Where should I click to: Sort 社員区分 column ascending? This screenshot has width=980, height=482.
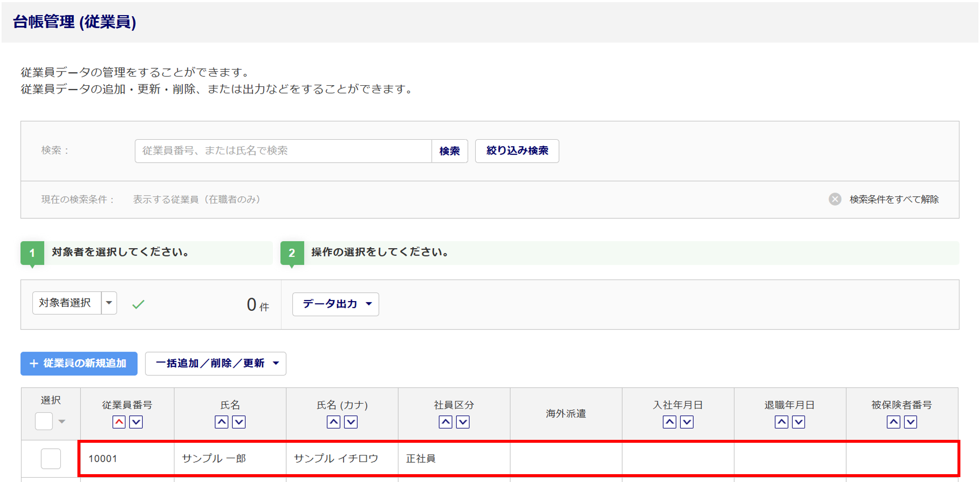pos(445,422)
